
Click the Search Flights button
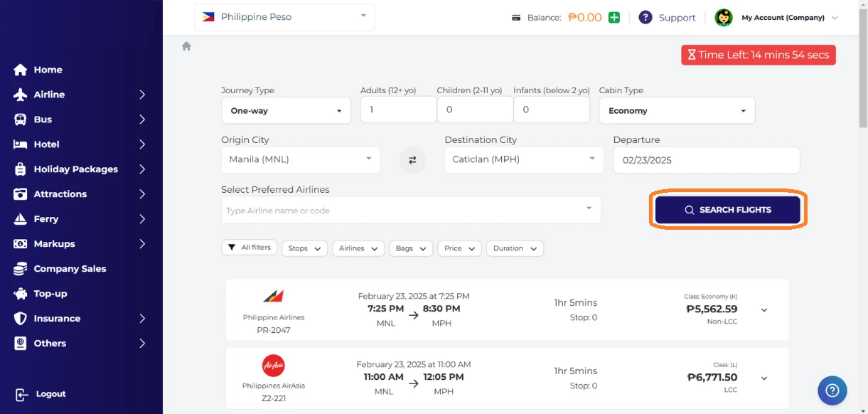(x=727, y=210)
